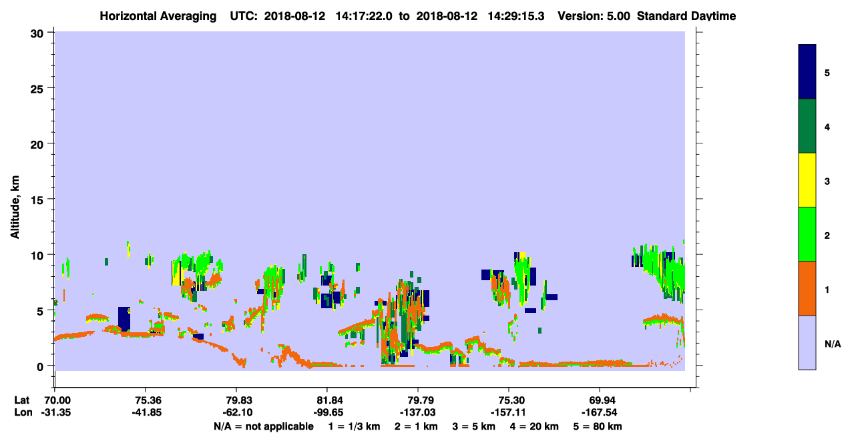Click legend text 'N/A = not applicable'

click(263, 426)
